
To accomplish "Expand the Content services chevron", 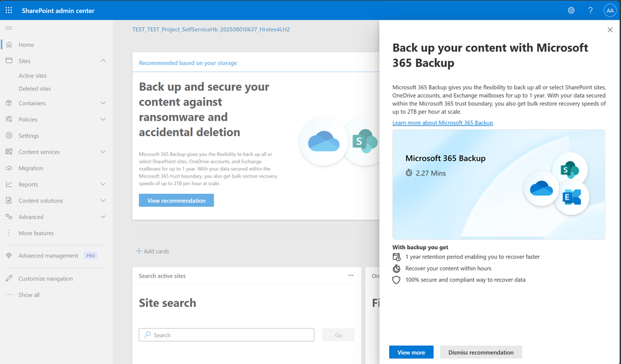I will [103, 152].
